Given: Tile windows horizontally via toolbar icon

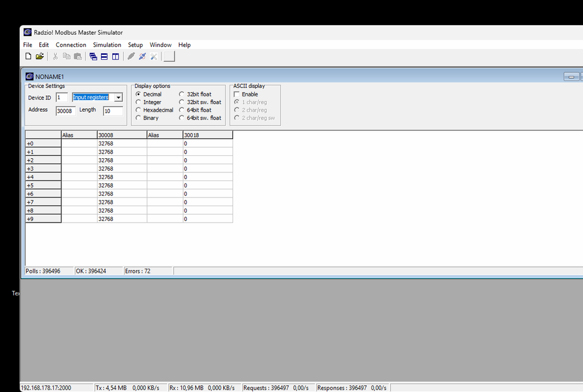Looking at the screenshot, I should pos(105,56).
